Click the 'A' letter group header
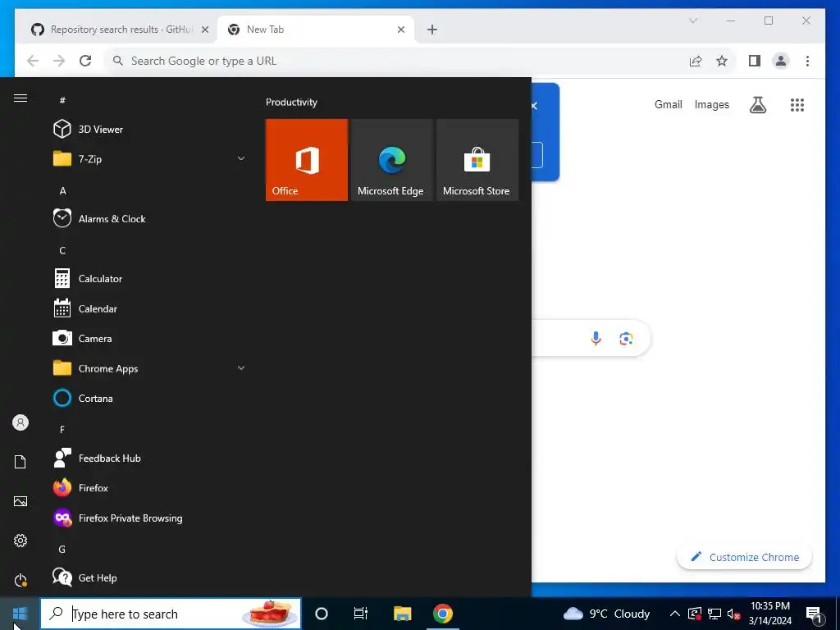 (x=62, y=190)
